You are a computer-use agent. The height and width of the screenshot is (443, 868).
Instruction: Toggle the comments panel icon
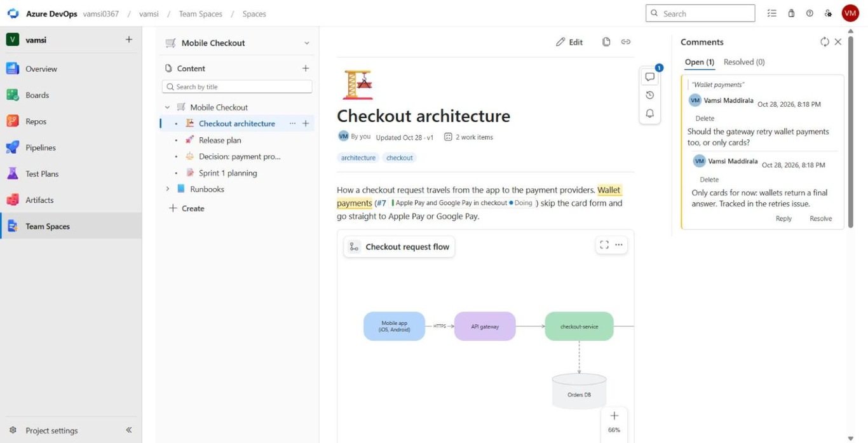pos(650,77)
